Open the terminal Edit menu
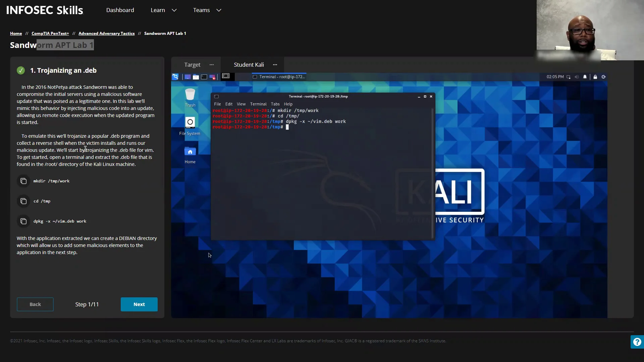This screenshot has width=644, height=362. 229,104
